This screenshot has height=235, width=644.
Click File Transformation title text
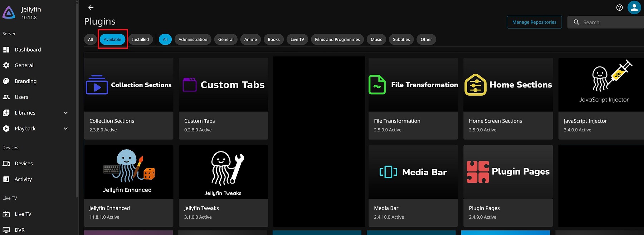pyautogui.click(x=397, y=121)
